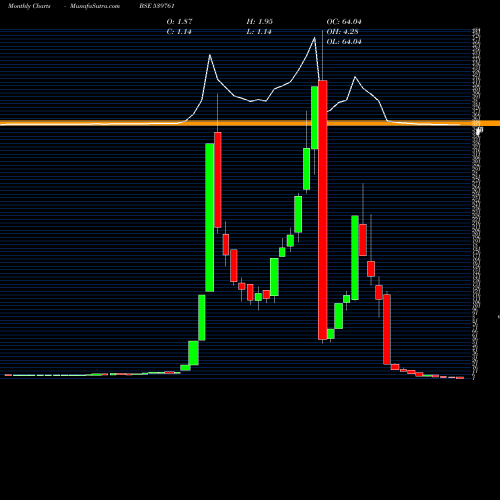This screenshot has width=500, height=500.
Task: Click the 'O: 1.87' open value
Action: click(x=179, y=22)
